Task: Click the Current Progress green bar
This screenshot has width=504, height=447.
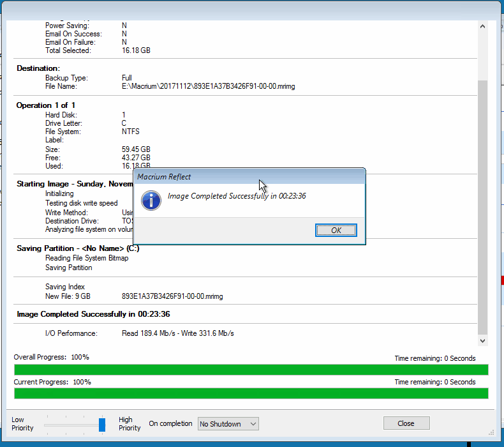Action: pyautogui.click(x=251, y=393)
